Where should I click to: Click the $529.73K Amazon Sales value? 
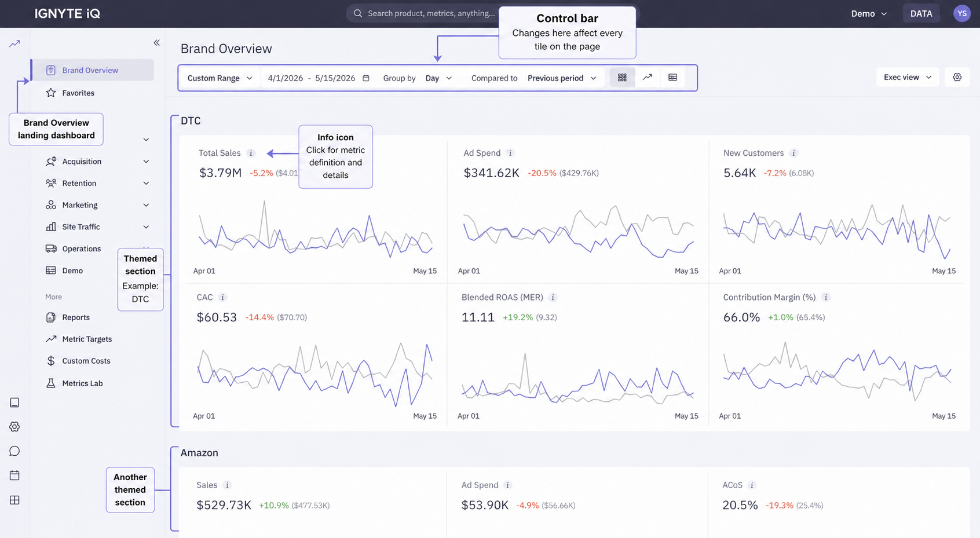pyautogui.click(x=224, y=505)
